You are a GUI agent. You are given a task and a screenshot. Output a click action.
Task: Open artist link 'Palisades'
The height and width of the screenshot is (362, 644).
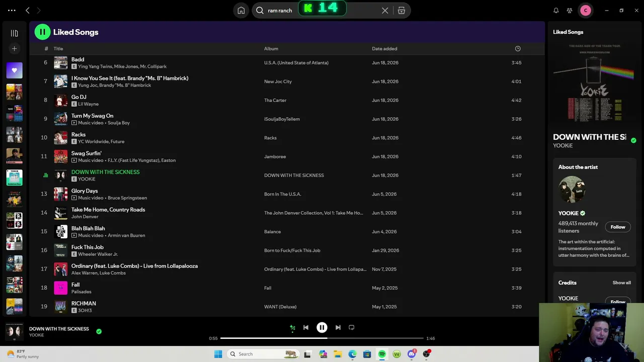point(81,292)
